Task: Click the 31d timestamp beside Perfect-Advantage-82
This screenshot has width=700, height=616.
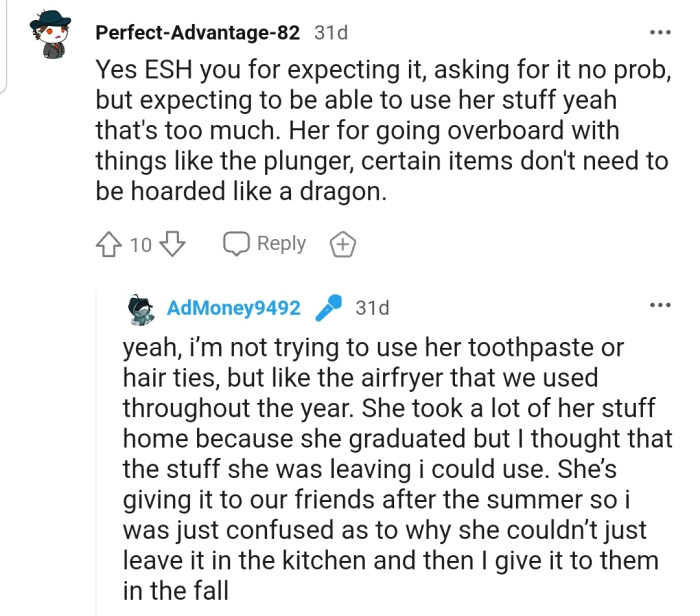Action: pyautogui.click(x=331, y=32)
